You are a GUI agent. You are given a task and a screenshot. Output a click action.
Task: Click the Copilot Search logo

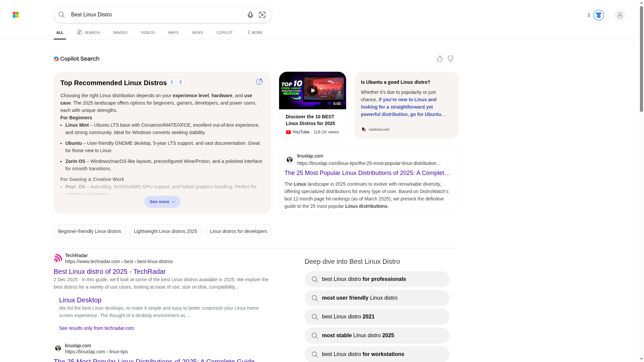76,59
